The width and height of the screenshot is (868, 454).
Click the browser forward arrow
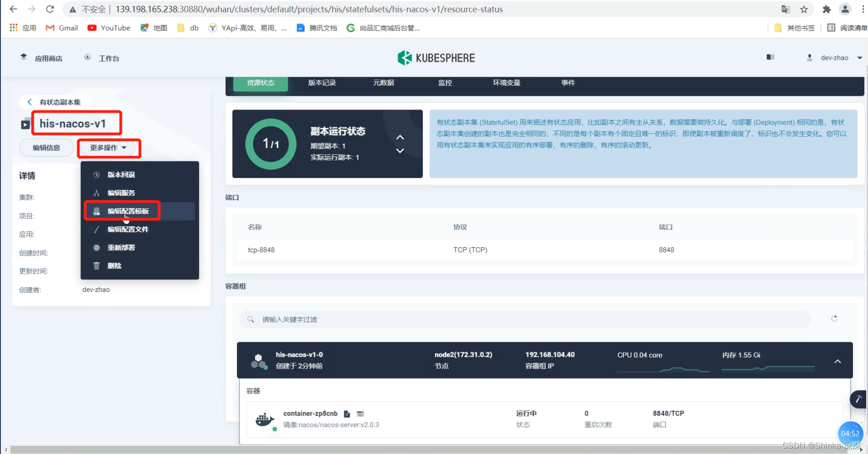[32, 9]
